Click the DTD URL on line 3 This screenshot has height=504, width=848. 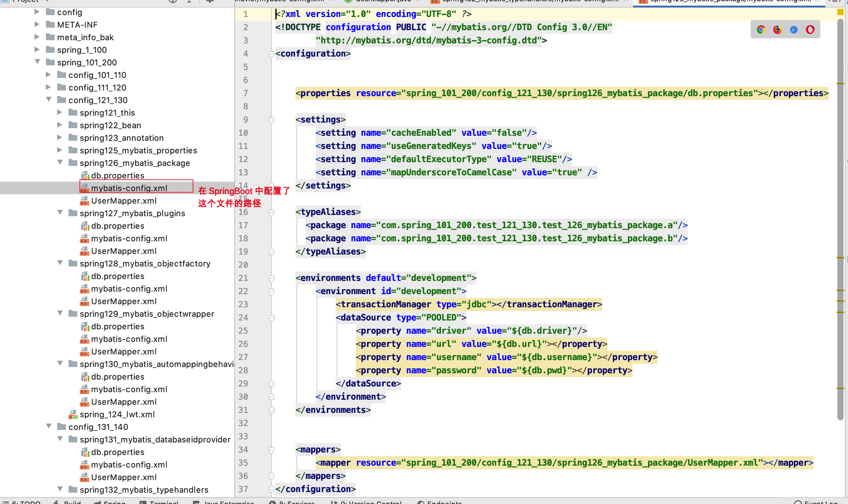coord(429,41)
